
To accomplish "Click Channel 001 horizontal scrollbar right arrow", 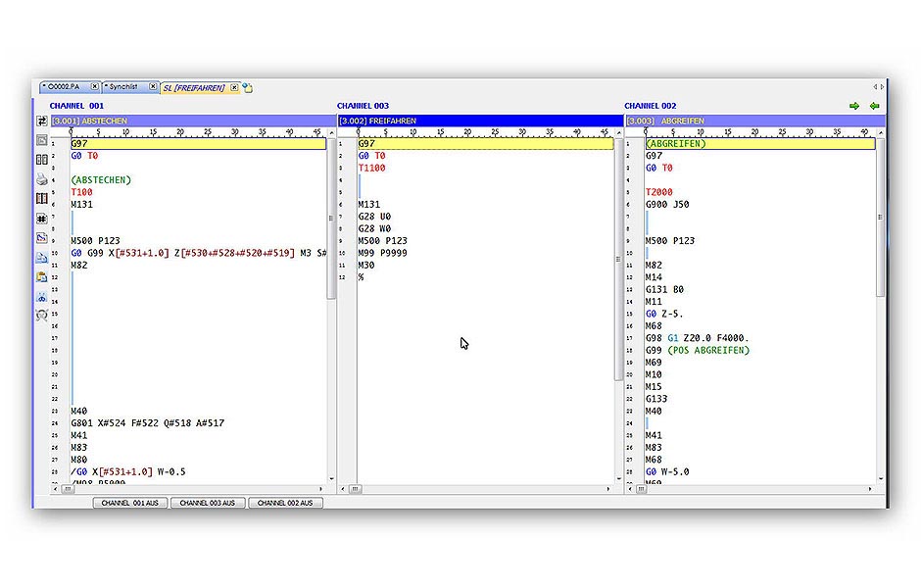I will (x=321, y=488).
